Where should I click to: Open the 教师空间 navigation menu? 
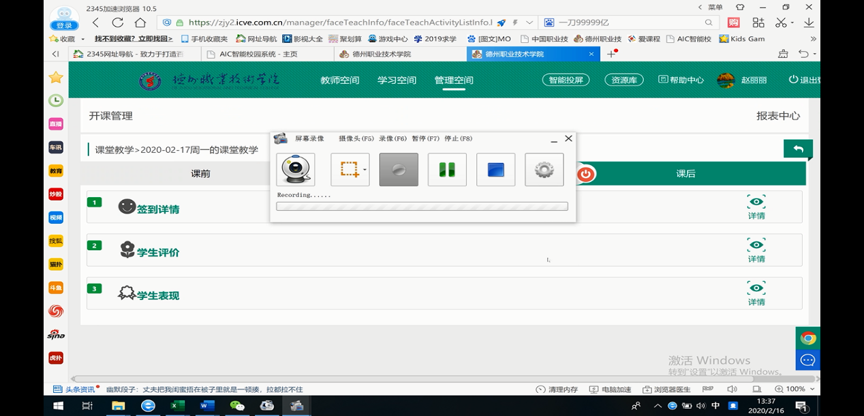tap(339, 80)
